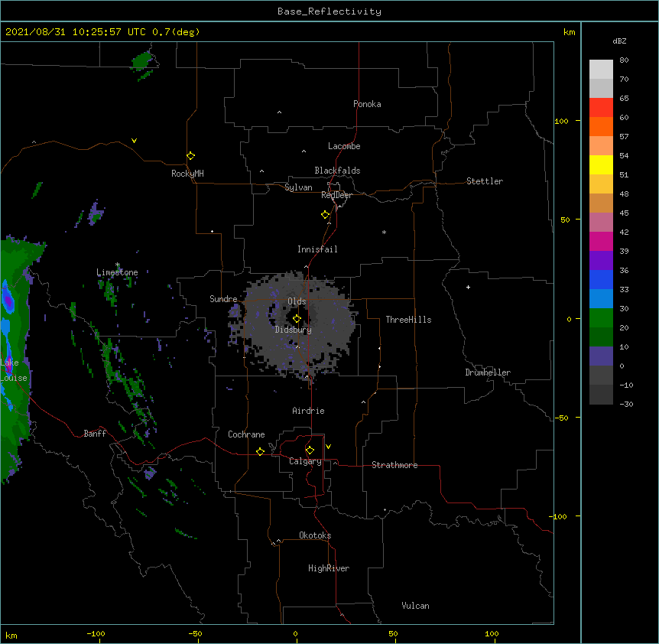Pick the bright yellow 51-54 dBZ swatch

pyautogui.click(x=601, y=164)
